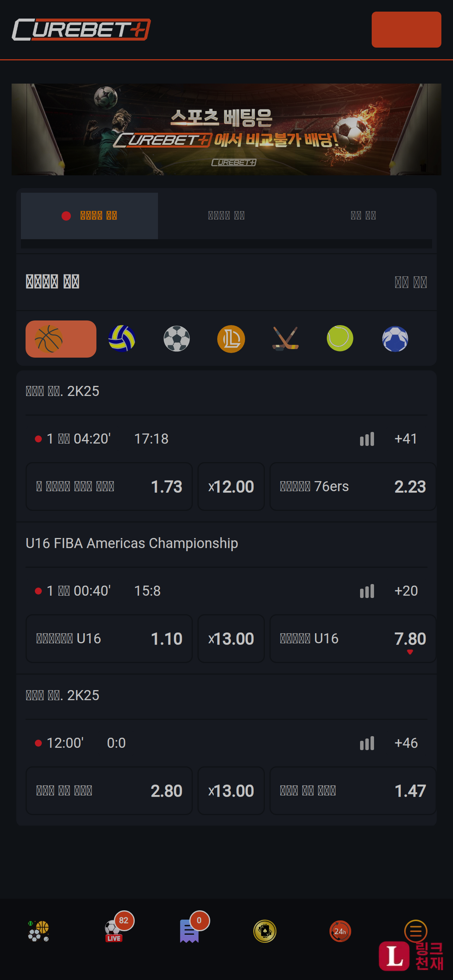Open the 24h support icon

(x=340, y=931)
